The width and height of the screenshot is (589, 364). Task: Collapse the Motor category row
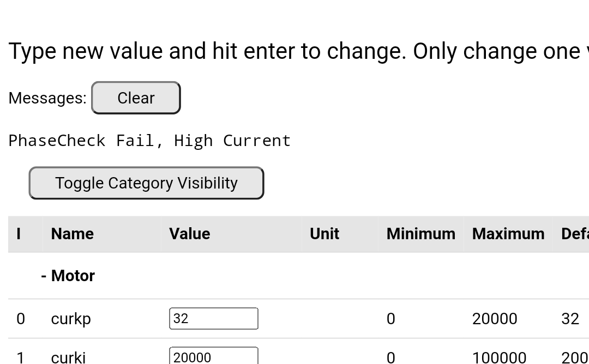(x=68, y=276)
